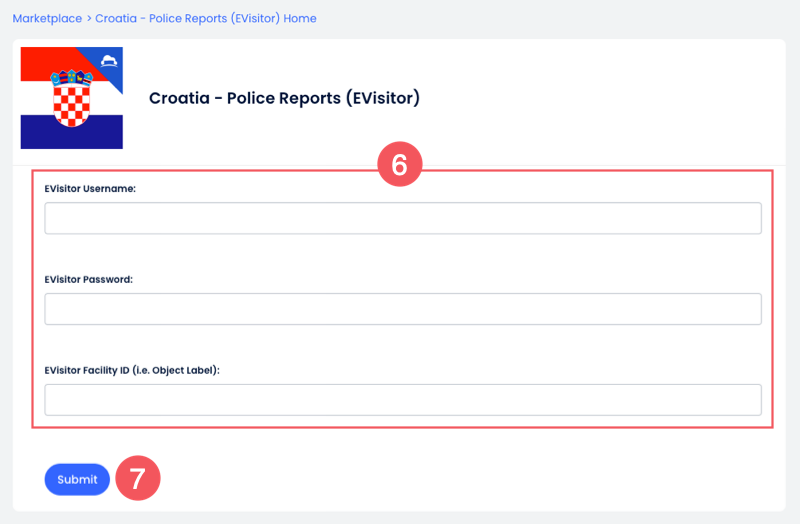Click the red number 6 badge

coord(399,166)
